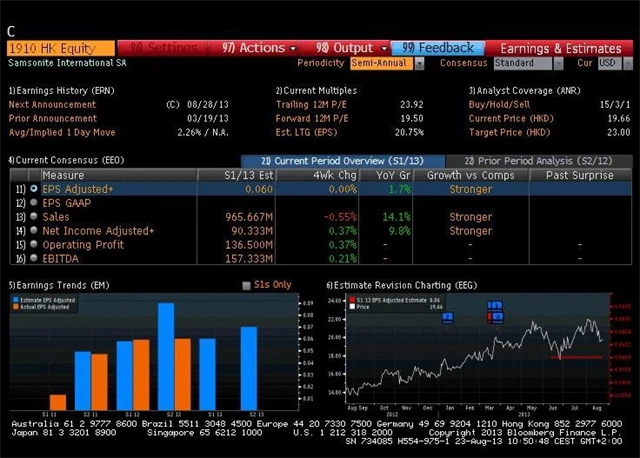
Task: Open the Consensus Standard dropdown
Action: 522,63
